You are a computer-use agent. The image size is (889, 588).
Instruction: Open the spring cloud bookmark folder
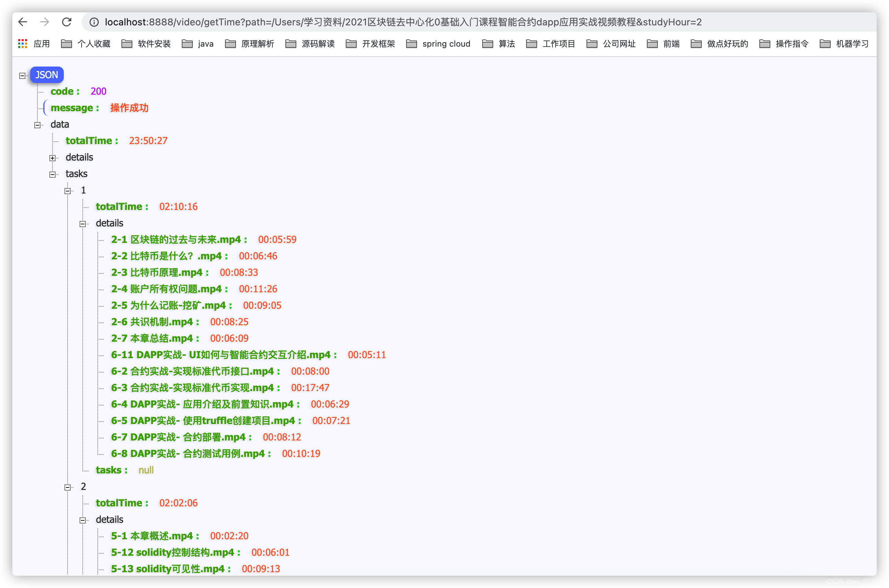tap(438, 44)
